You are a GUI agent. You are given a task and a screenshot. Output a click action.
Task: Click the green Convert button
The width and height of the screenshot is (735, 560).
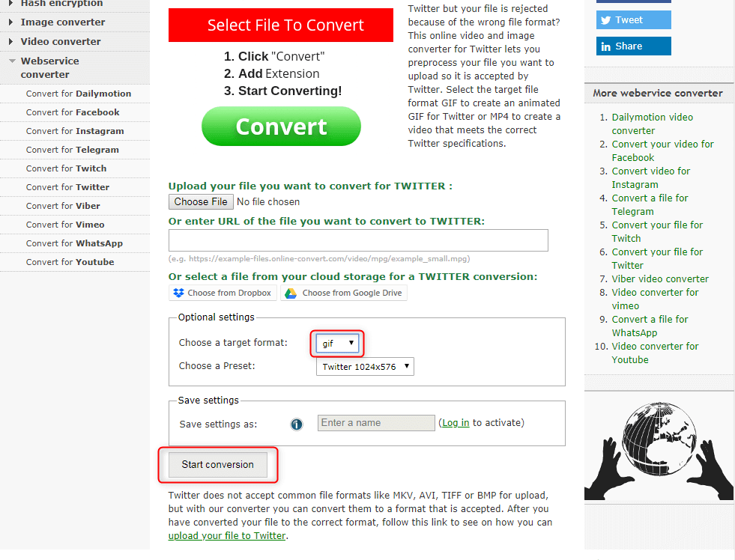coord(281,127)
